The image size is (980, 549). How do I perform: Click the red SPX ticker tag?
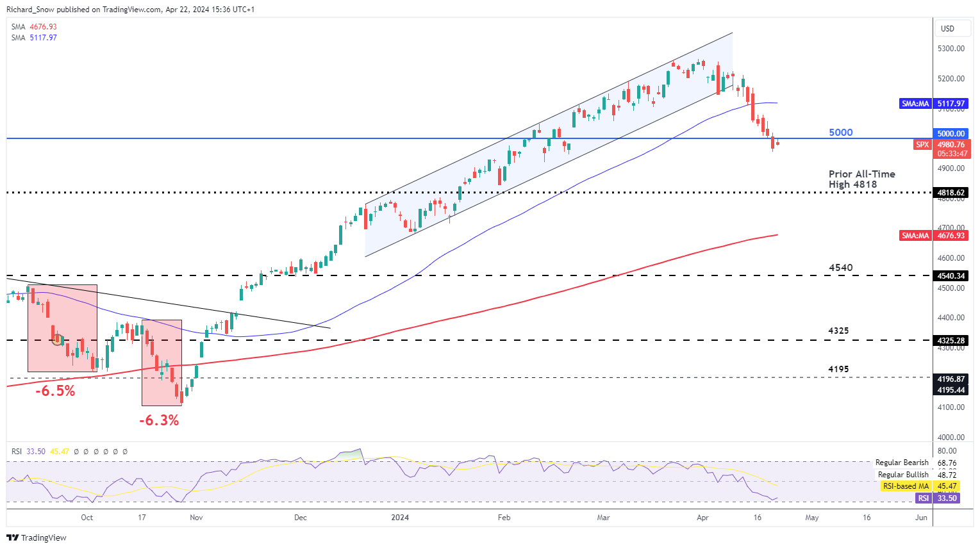point(922,145)
